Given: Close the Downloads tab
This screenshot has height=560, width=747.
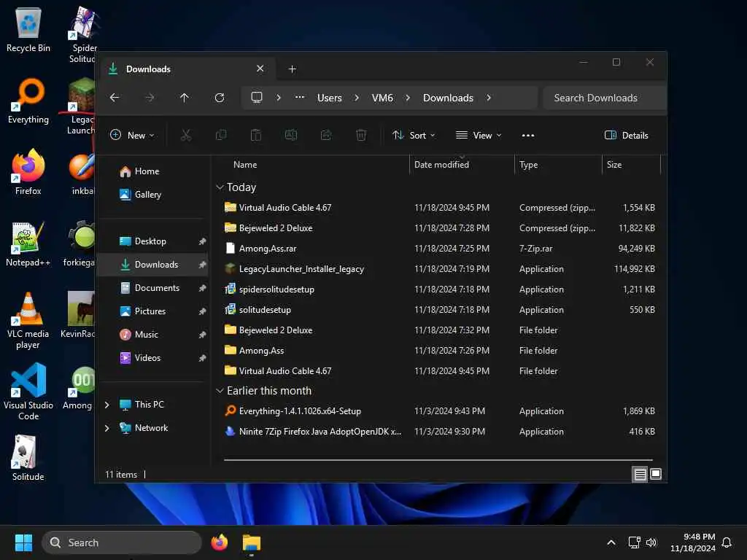Looking at the screenshot, I should click(260, 69).
